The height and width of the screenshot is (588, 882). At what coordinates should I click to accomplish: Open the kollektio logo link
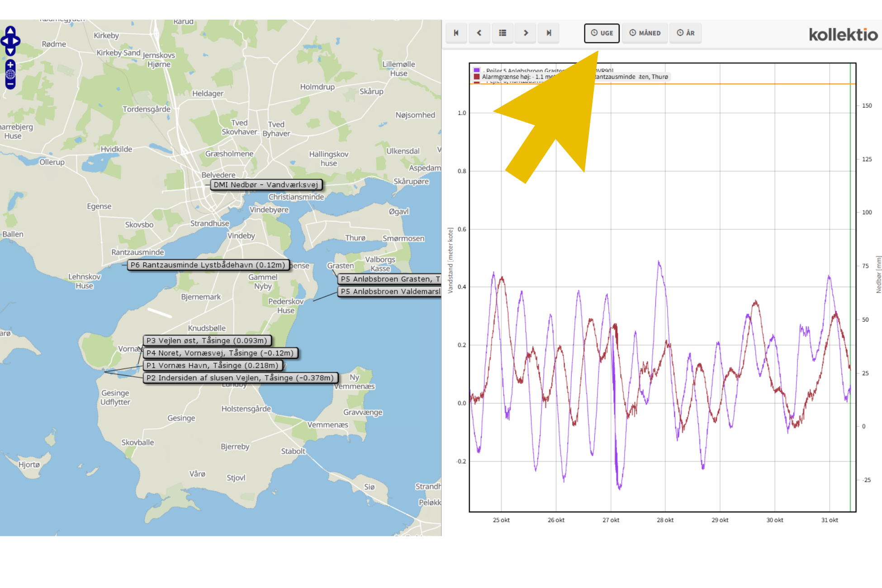point(843,34)
